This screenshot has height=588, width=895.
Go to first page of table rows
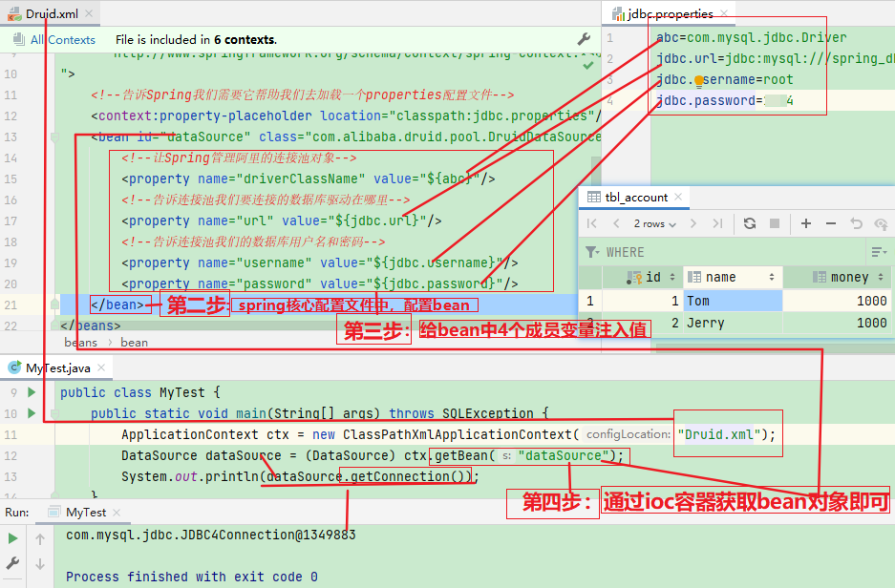[592, 223]
